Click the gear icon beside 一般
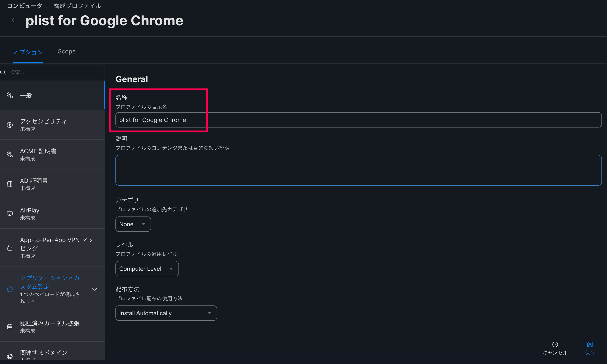The height and width of the screenshot is (364, 607). tap(10, 95)
